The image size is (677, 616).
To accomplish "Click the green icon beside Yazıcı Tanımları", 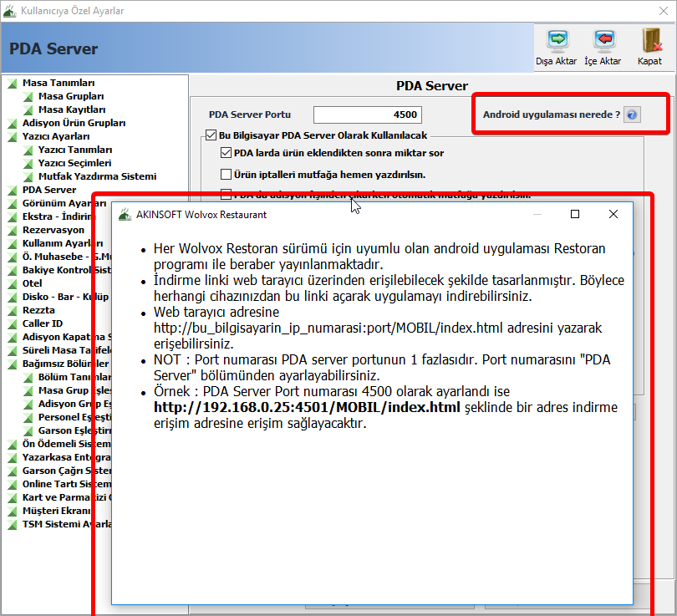I will tap(28, 150).
